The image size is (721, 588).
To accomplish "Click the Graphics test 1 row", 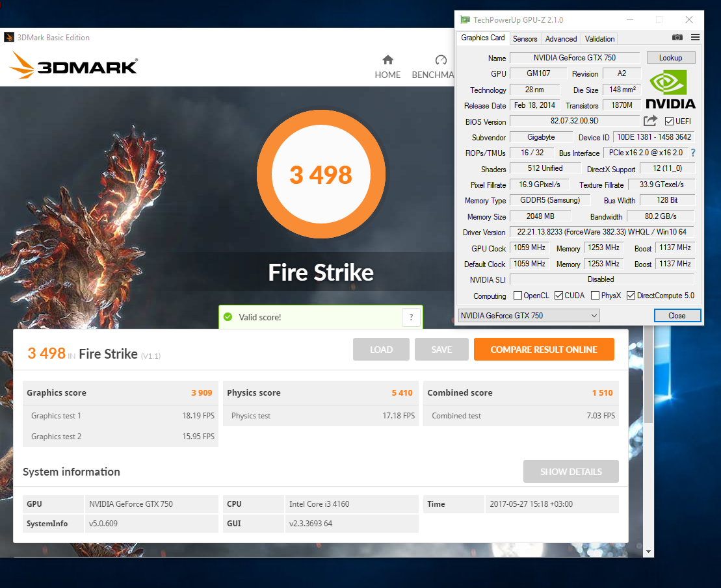I will [x=120, y=416].
